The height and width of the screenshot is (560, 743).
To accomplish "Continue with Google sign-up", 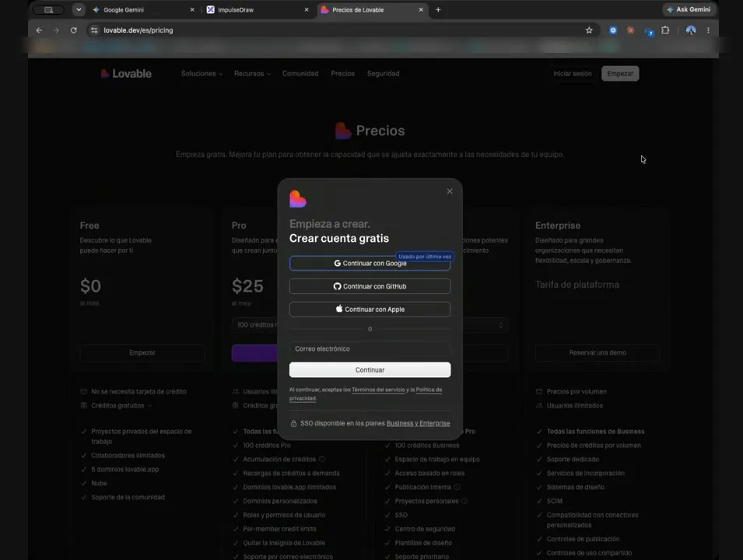I will (x=370, y=264).
